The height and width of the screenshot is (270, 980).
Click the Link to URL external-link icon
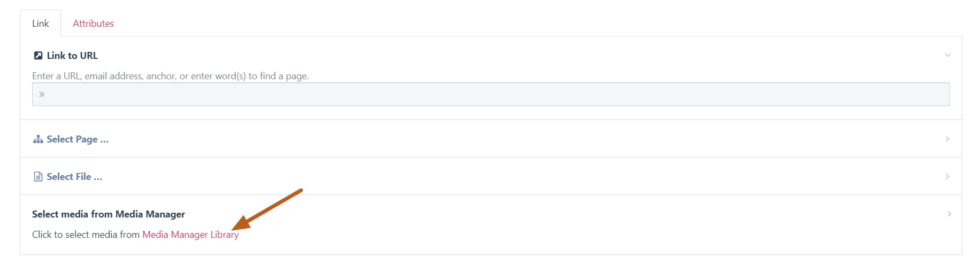pos(38,56)
